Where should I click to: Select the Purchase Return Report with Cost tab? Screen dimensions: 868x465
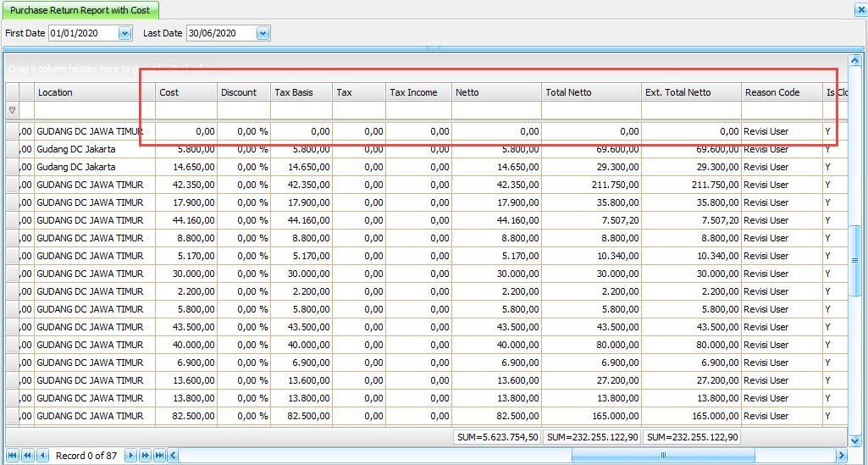80,10
